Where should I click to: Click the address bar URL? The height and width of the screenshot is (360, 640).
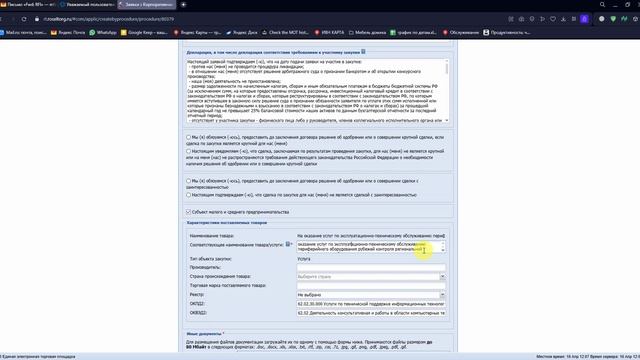tap(109, 19)
